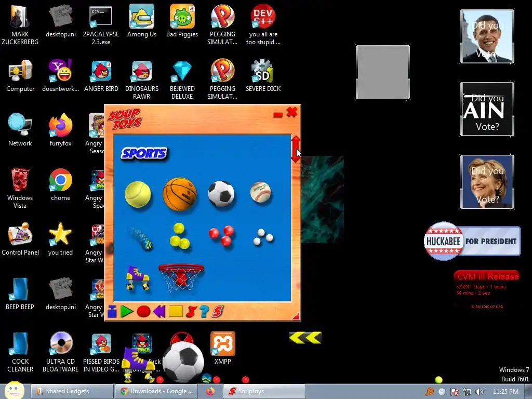Screen dimensions: 532x399
Task: Select the three red balls toy
Action: coord(221,236)
